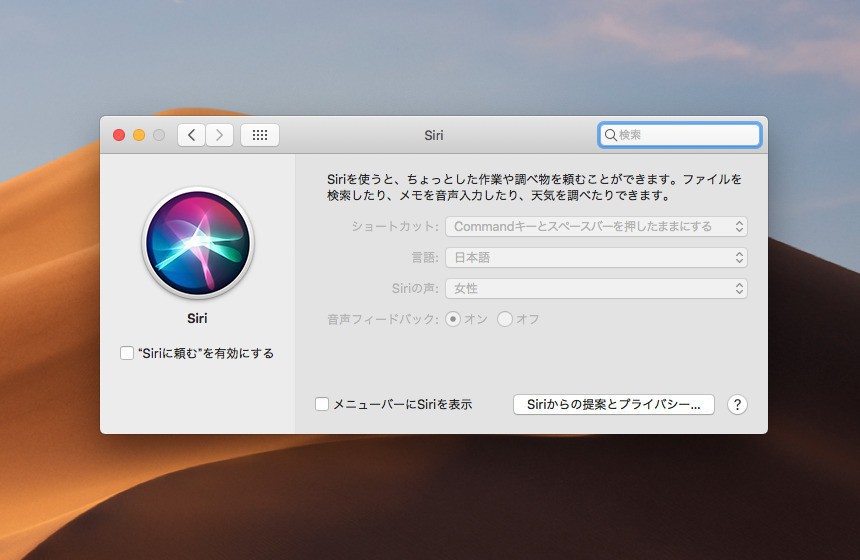860x560 pixels.
Task: Select the オン voice feedback radio button
Action: coord(452,319)
